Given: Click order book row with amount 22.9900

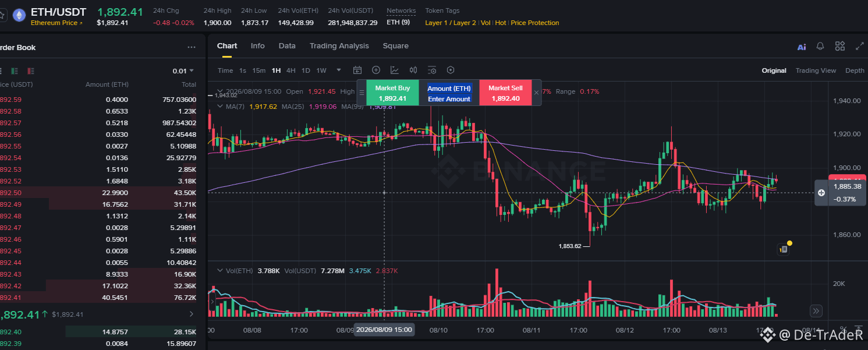Looking at the screenshot, I should click(x=98, y=193).
